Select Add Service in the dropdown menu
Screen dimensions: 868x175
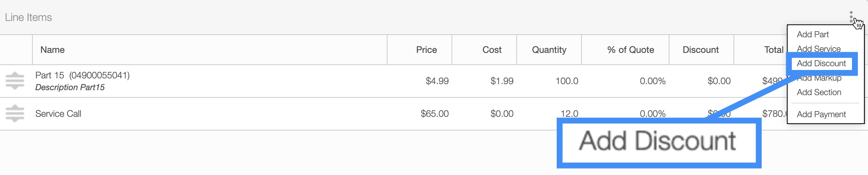pos(818,49)
